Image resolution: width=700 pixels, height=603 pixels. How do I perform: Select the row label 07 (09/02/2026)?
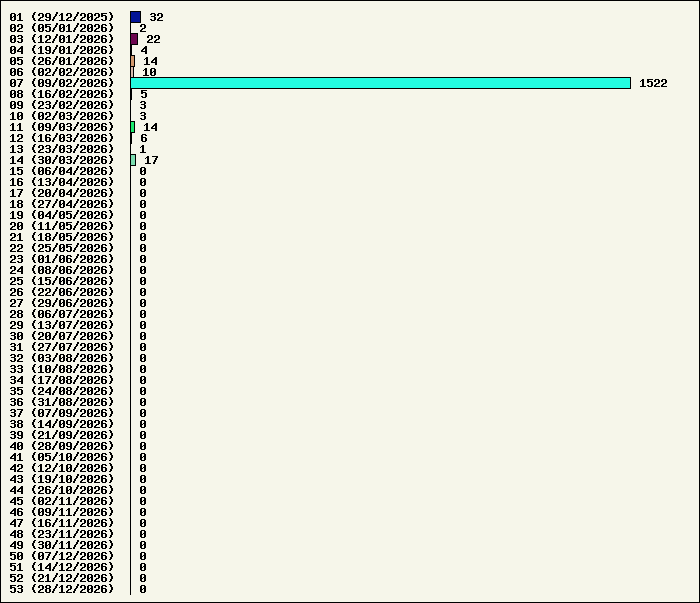62,83
